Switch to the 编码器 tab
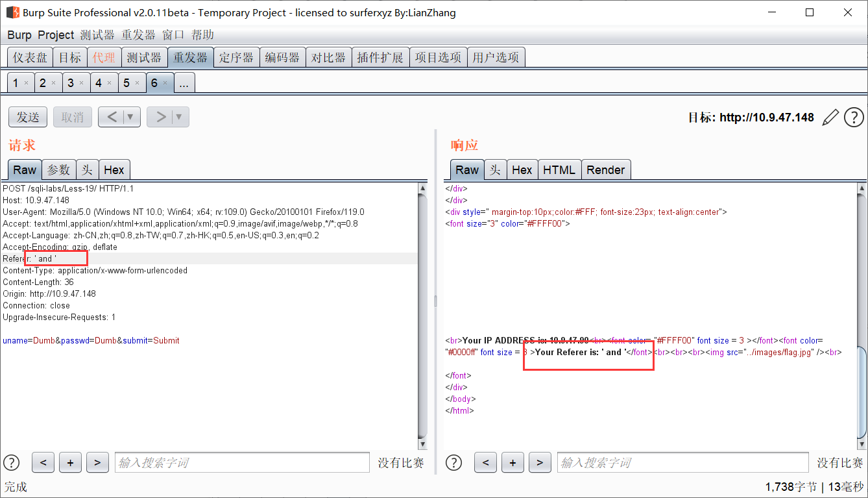868x498 pixels. [283, 57]
